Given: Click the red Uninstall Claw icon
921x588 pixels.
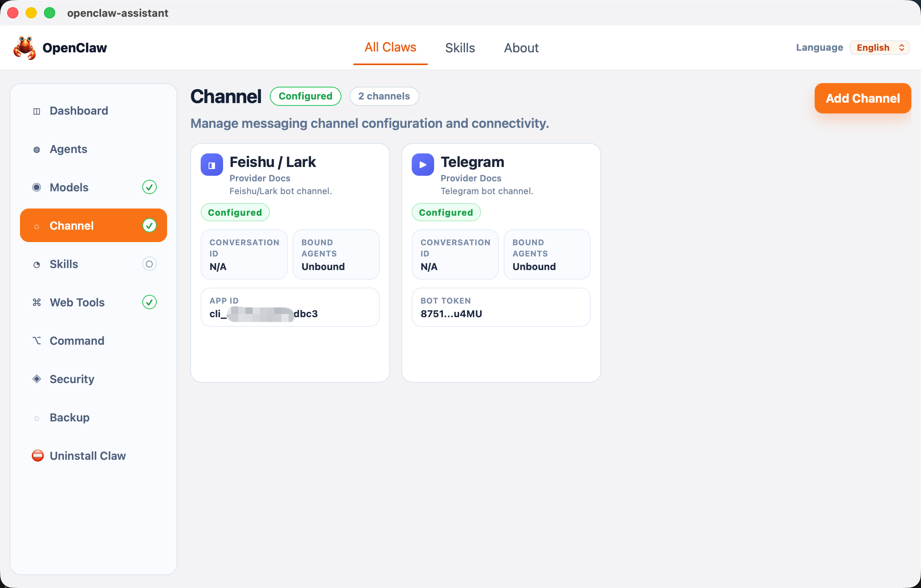Looking at the screenshot, I should click(38, 455).
